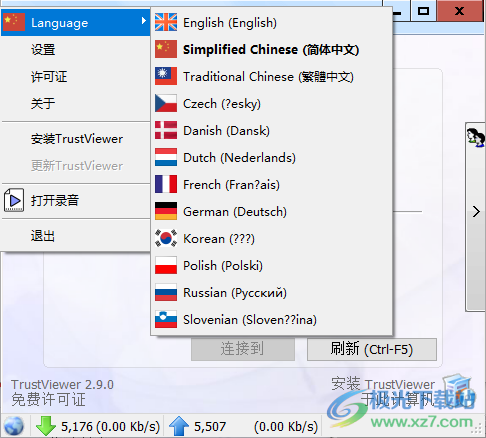The image size is (486, 438).
Task: Select English (English) language
Action: [x=271, y=23]
